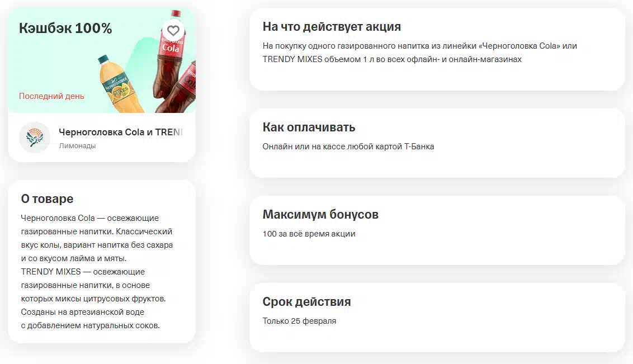Screen dimensions: 633x364
Task: Click the 100 за всё время акции text
Action: (309, 234)
